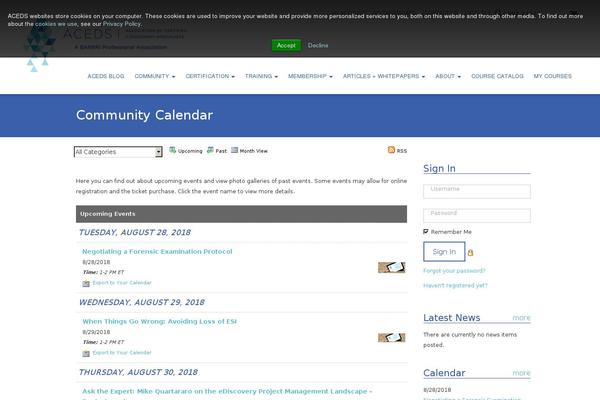Viewport: 600px width, 400px height.
Task: Click Past view text link
Action: point(221,151)
